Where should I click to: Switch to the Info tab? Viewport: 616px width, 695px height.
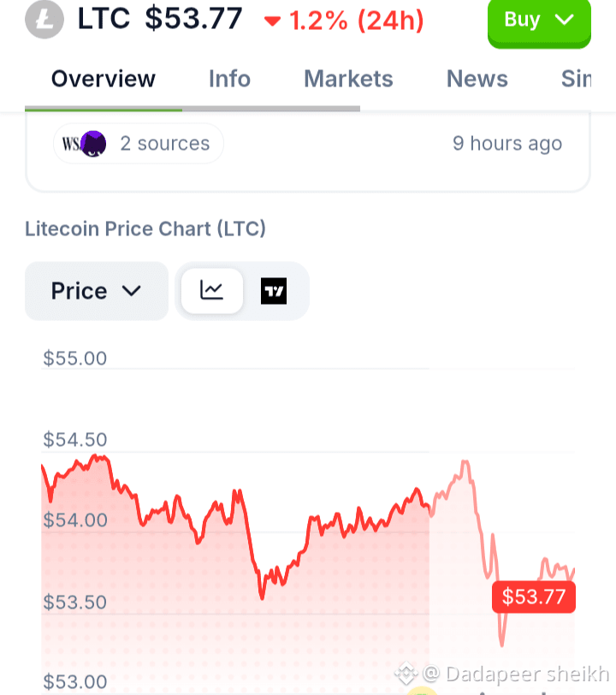click(229, 79)
